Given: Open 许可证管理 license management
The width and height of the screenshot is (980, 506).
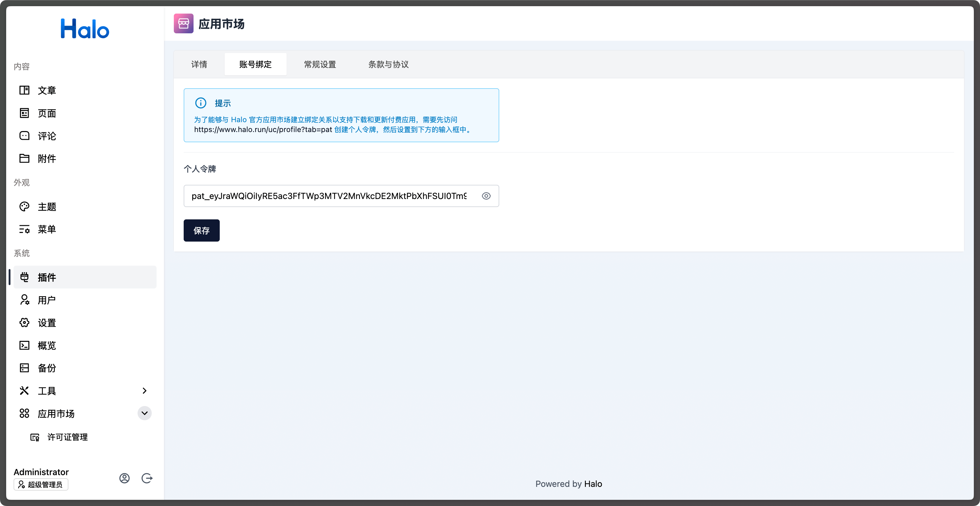Looking at the screenshot, I should tap(67, 437).
